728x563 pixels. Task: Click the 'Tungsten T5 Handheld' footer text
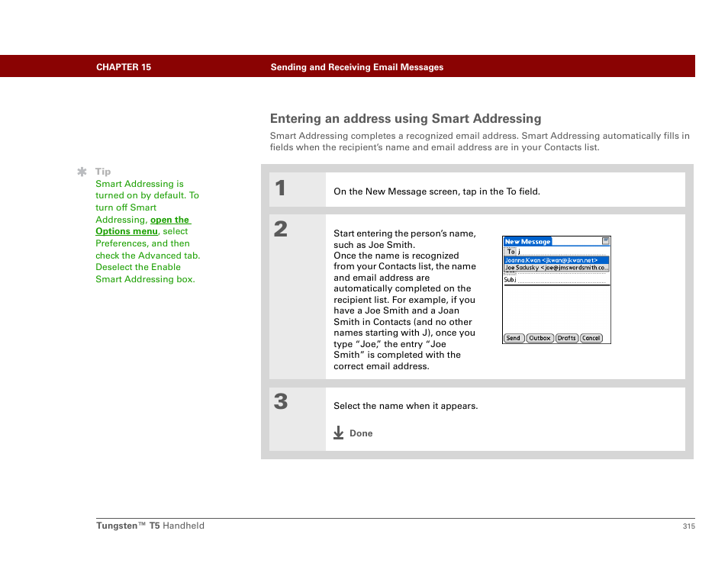150,526
